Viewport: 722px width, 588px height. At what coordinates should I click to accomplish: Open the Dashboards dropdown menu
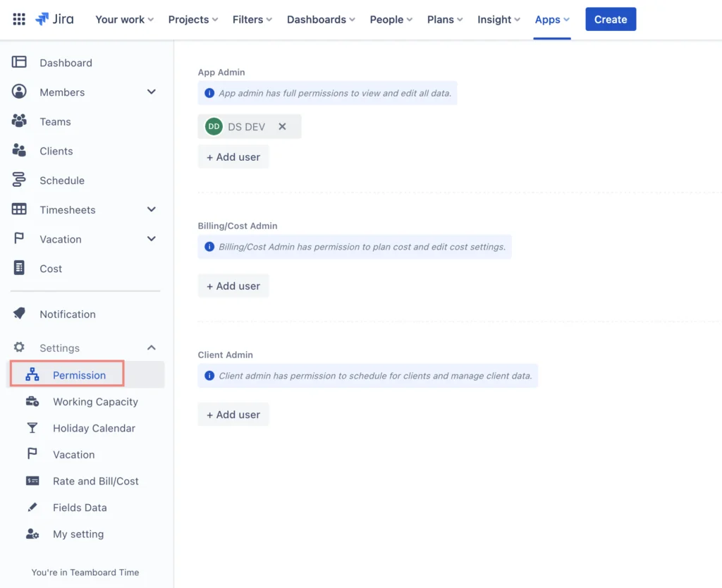tap(321, 19)
